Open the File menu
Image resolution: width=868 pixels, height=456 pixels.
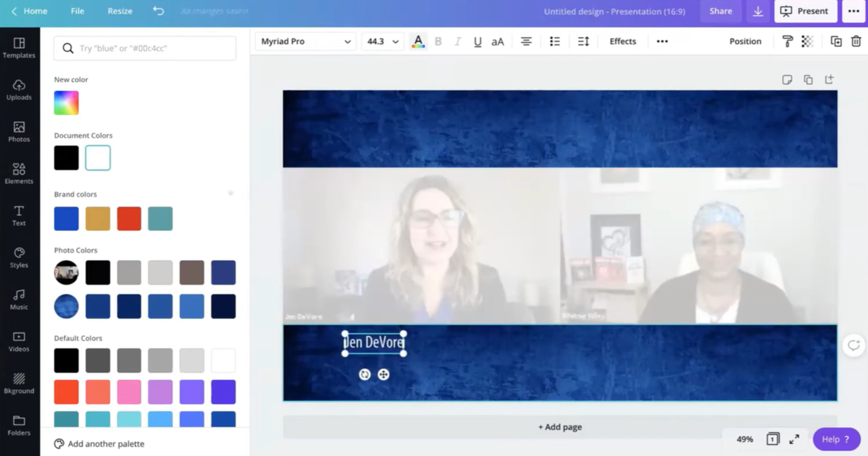tap(77, 11)
